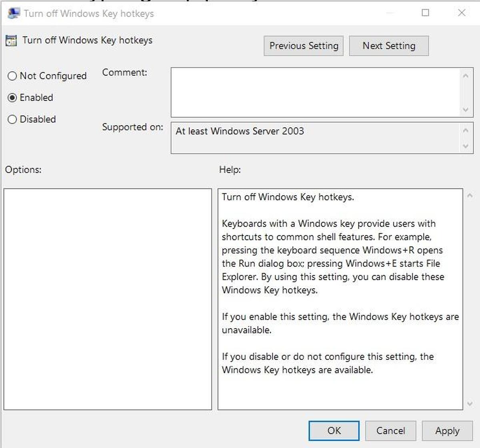The height and width of the screenshot is (448, 480).
Task: Click the Supported on scroll-down arrow
Action: [466, 146]
